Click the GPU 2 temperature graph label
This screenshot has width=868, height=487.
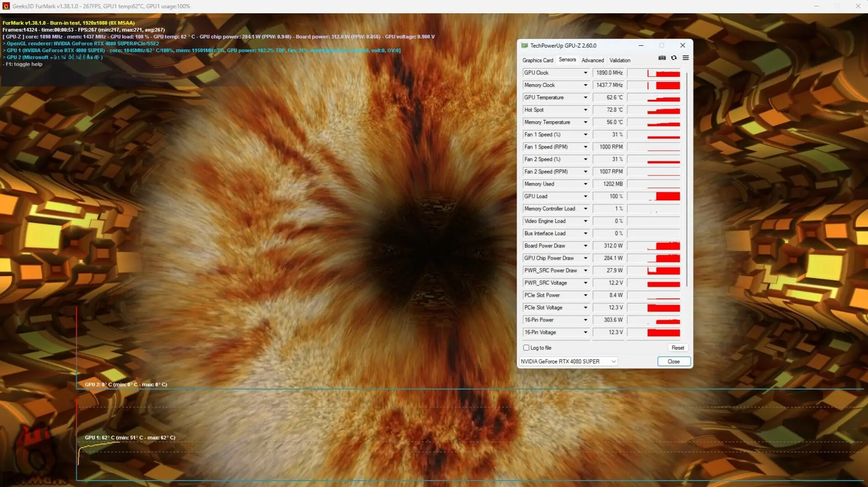coord(126,385)
